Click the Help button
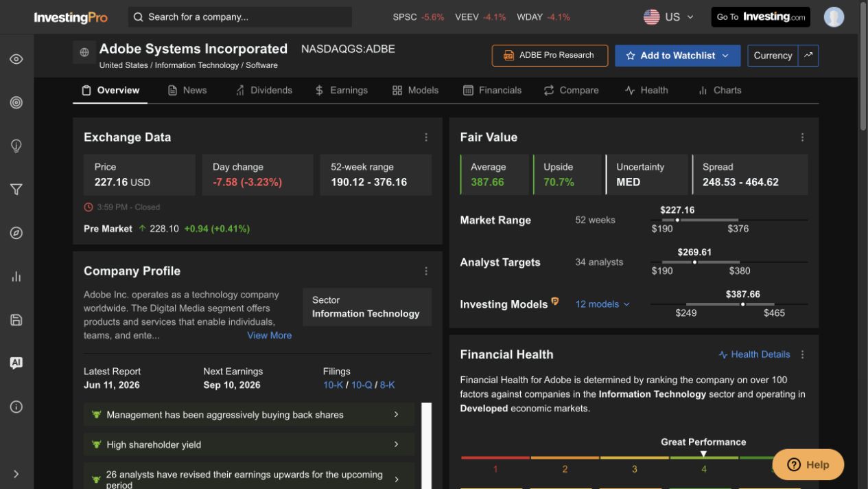Screen dimensions: 868x489 (808, 464)
